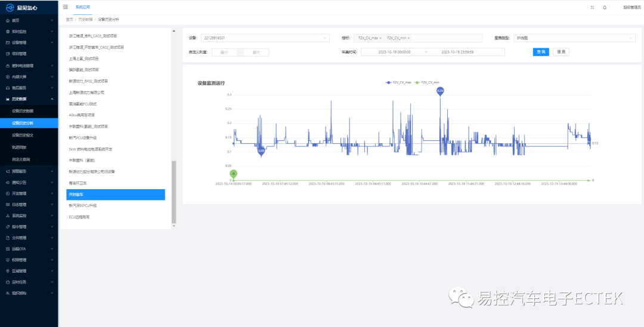Screen dimensions: 644x327
Task: Open 设备历史数据 submenu item
Action: [x=23, y=111]
